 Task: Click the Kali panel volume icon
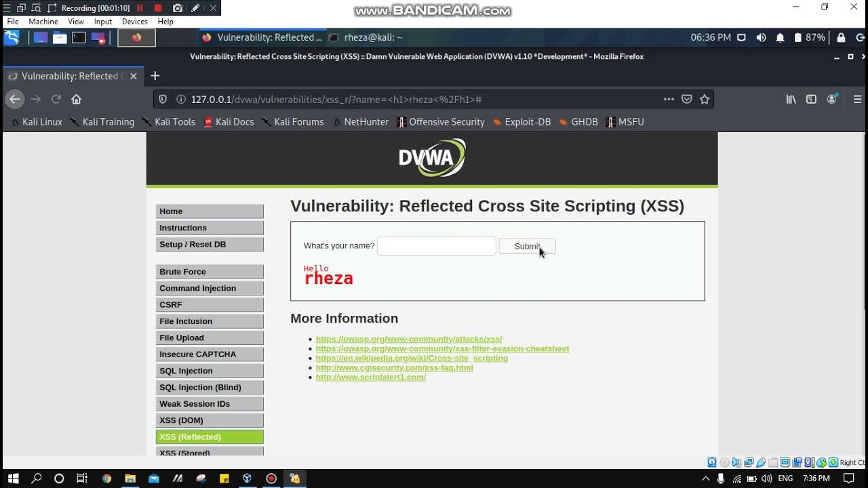761,37
